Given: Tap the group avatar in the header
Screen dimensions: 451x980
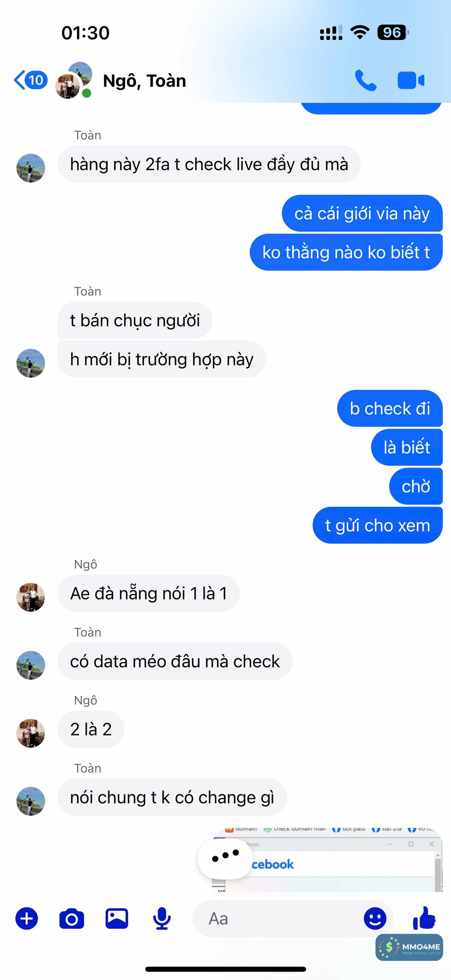Looking at the screenshot, I should coord(74,80).
